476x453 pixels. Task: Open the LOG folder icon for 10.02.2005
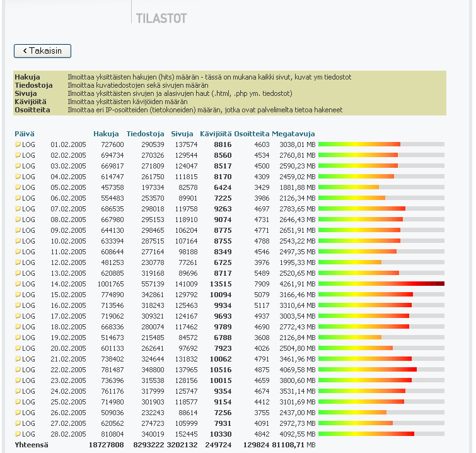tap(18, 241)
